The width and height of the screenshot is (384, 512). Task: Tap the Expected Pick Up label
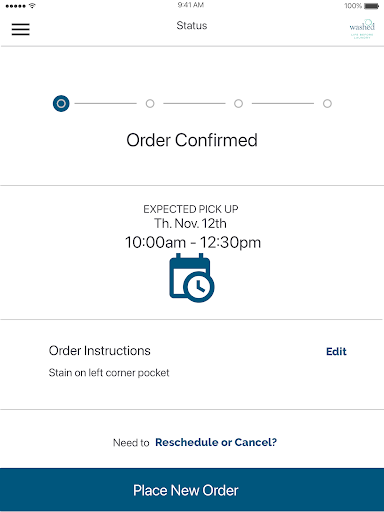pyautogui.click(x=191, y=209)
